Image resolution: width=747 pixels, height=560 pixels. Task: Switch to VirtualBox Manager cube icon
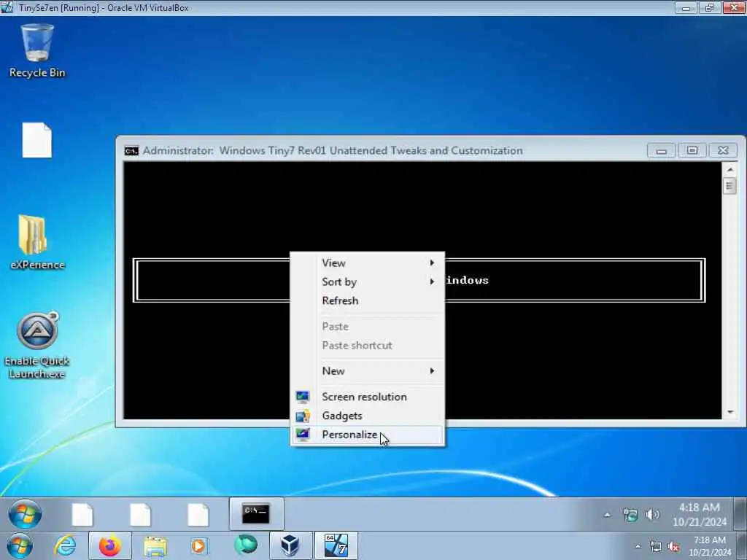pos(290,545)
